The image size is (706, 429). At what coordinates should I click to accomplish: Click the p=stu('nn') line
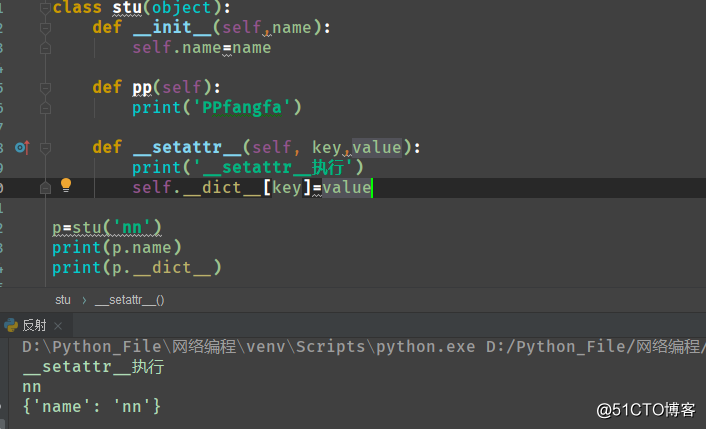[107, 227]
